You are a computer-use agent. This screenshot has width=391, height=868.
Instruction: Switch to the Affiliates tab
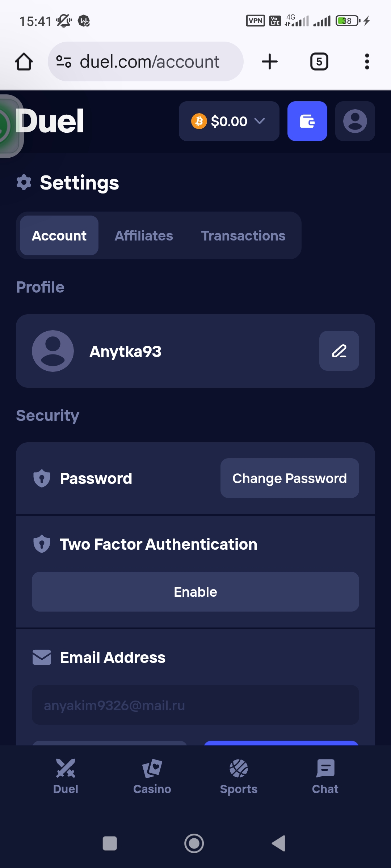[144, 236]
